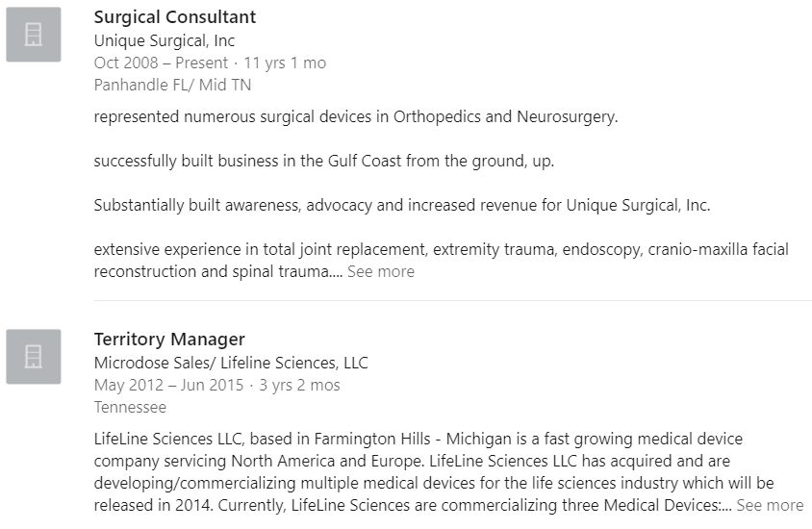Select the Tennessee location text

(x=130, y=408)
